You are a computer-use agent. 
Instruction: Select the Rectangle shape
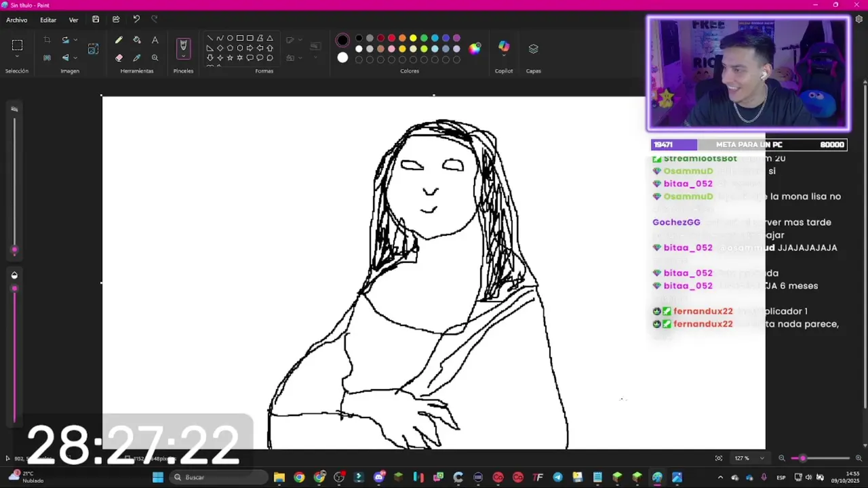(240, 38)
